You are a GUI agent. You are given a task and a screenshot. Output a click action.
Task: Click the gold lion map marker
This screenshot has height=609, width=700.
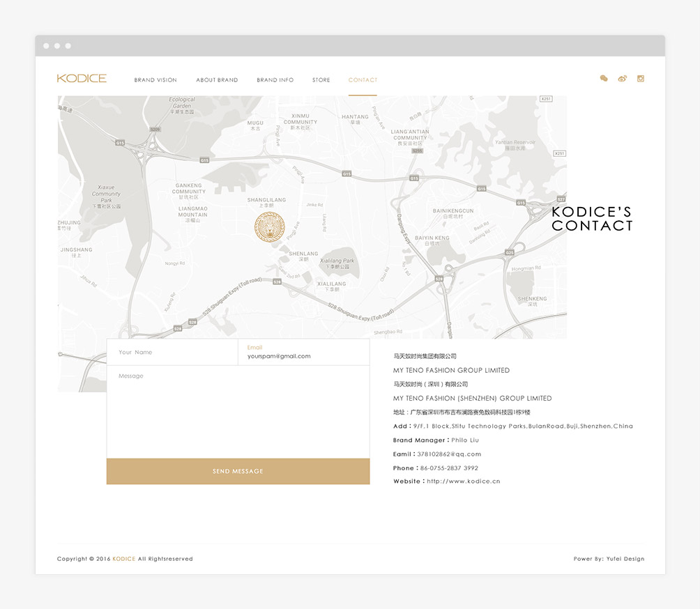click(269, 228)
